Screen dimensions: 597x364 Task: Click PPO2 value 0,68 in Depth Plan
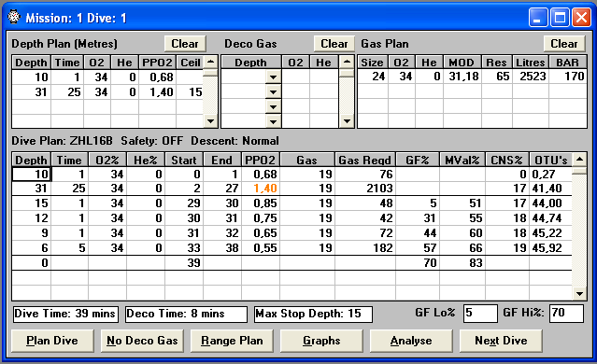[157, 77]
